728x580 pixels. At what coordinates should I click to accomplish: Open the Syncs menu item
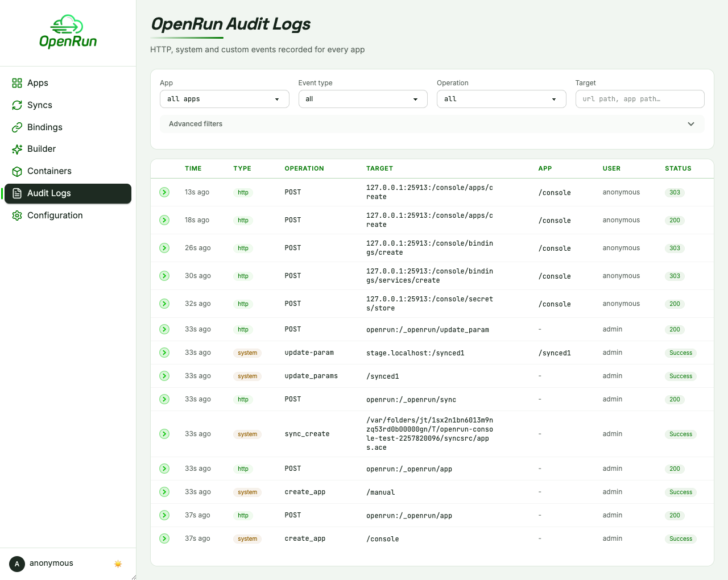point(68,105)
